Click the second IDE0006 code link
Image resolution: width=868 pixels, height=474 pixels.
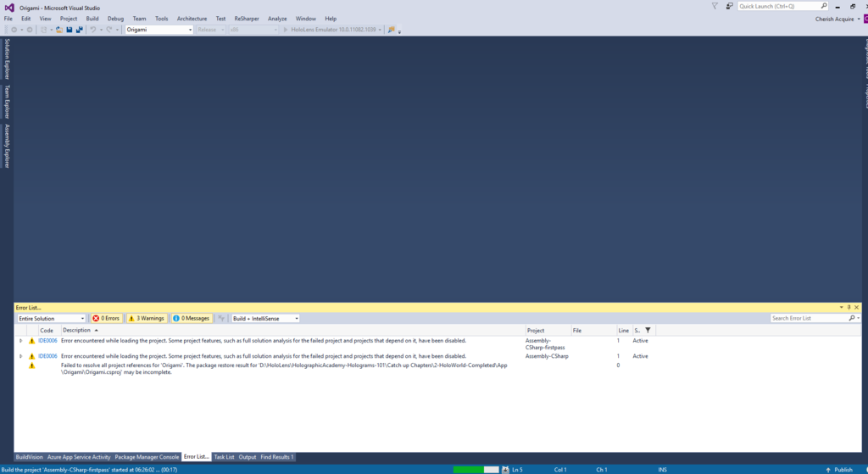click(47, 357)
